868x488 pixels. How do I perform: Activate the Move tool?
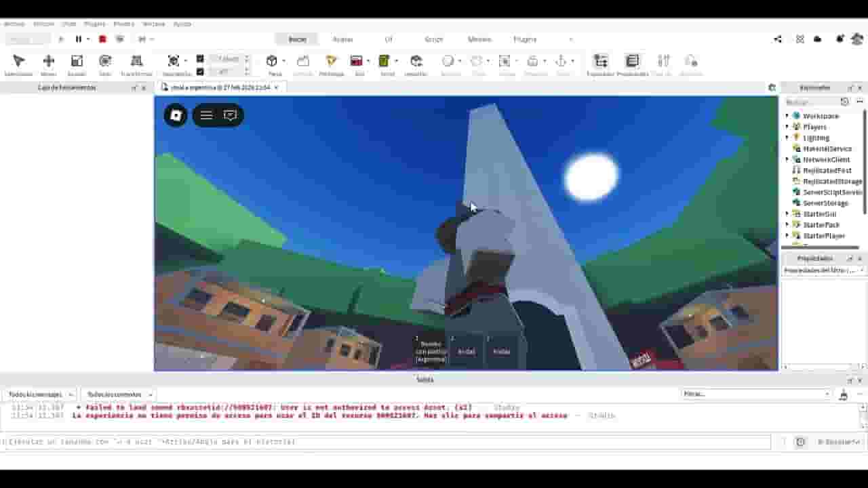point(48,61)
